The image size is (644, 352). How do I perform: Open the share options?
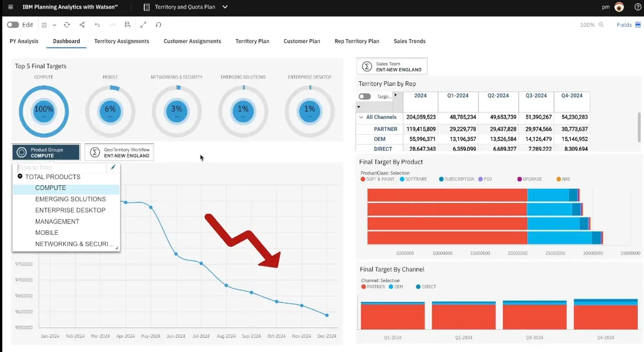coord(82,24)
